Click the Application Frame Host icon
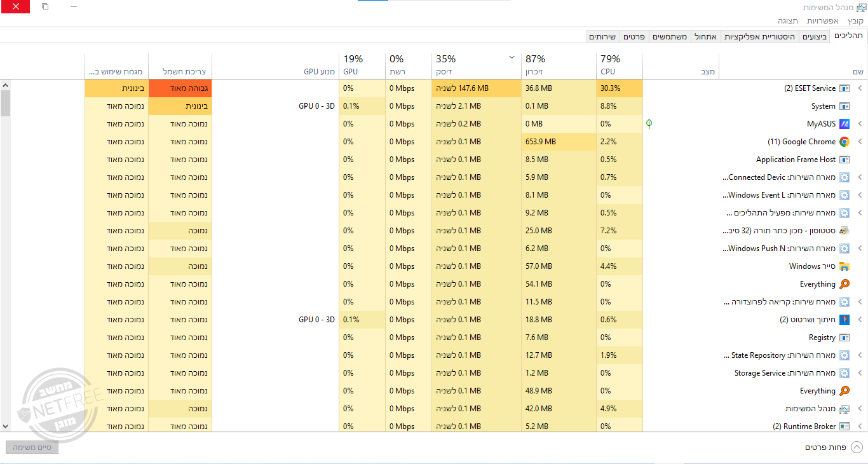Image resolution: width=868 pixels, height=464 pixels. [x=844, y=160]
